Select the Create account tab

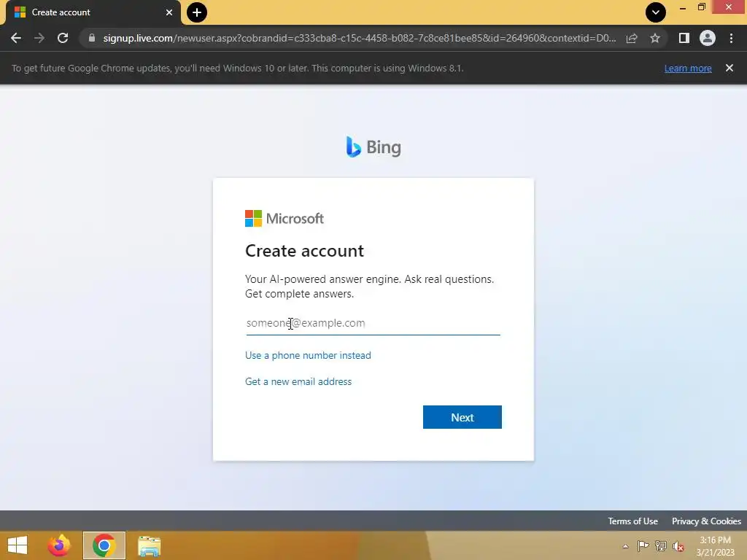pyautogui.click(x=93, y=12)
